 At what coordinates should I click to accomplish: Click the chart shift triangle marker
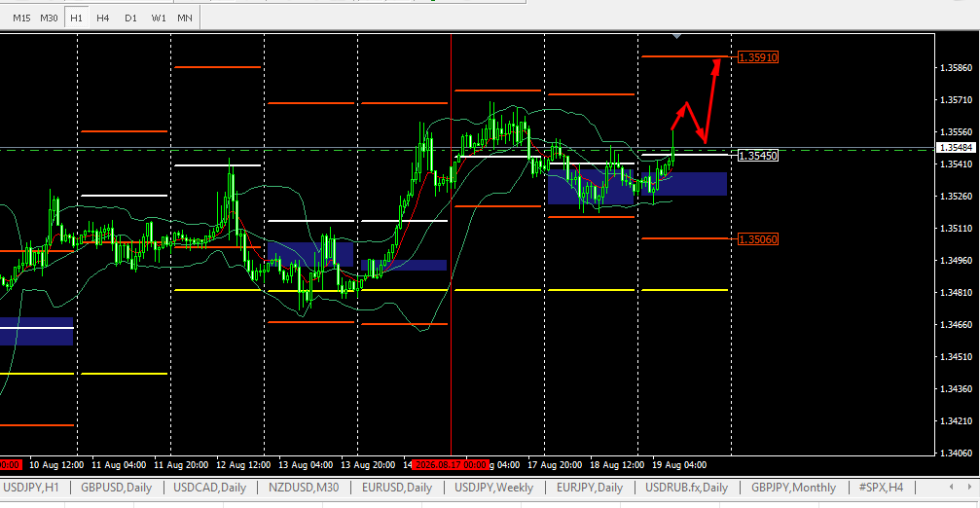pyautogui.click(x=677, y=37)
